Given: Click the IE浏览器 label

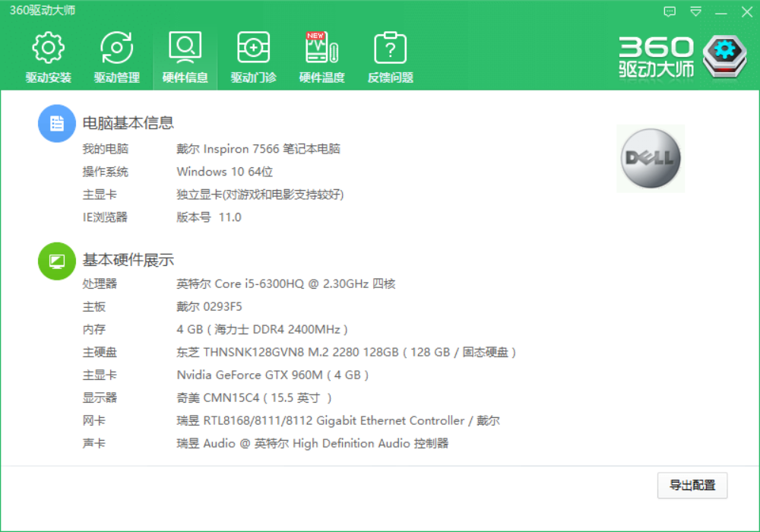Looking at the screenshot, I should 105,217.
